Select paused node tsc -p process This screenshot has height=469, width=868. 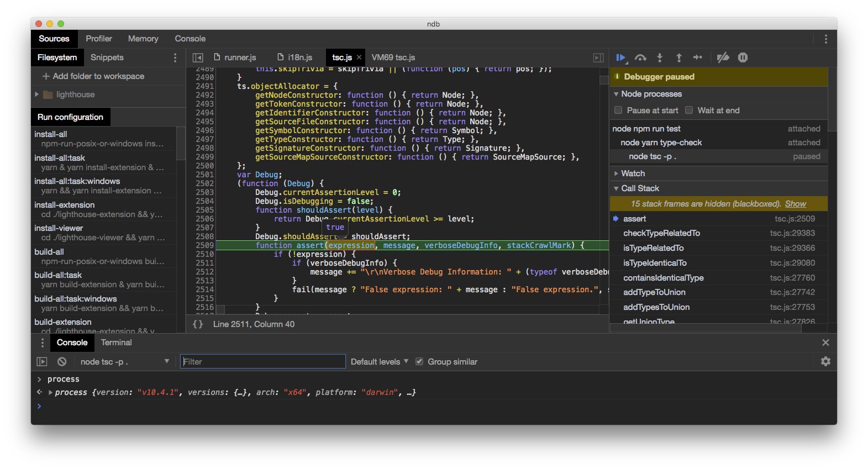click(x=718, y=156)
